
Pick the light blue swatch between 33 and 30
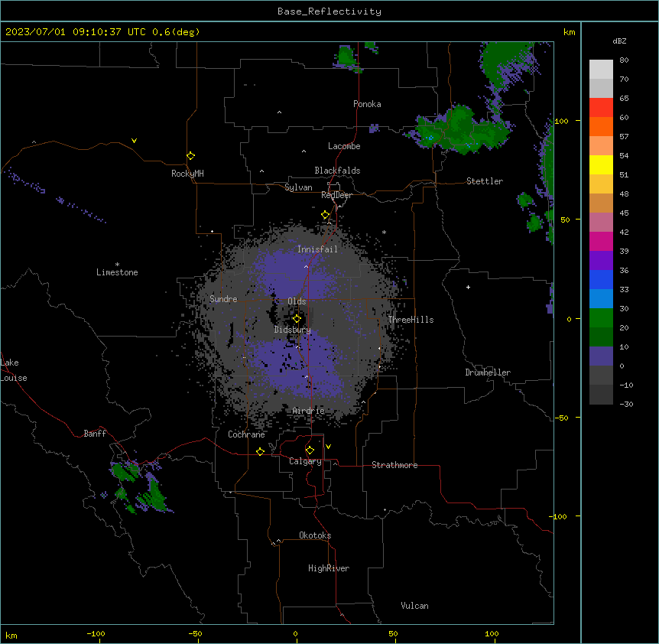point(601,298)
